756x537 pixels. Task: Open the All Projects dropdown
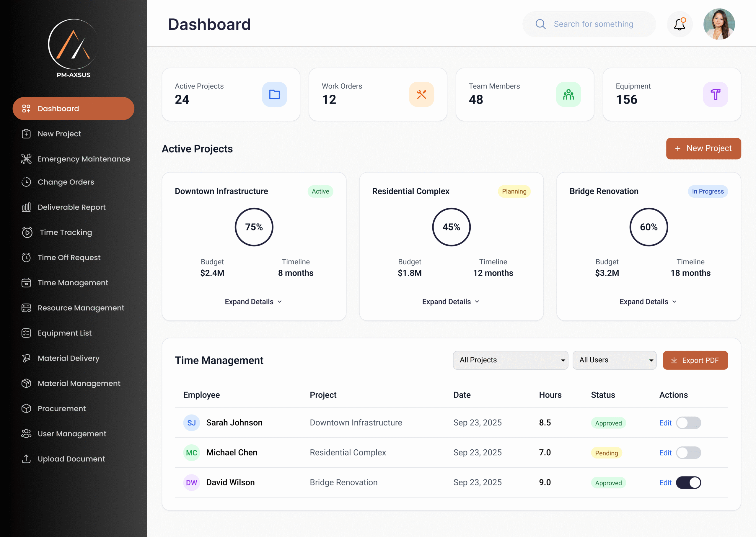pyautogui.click(x=510, y=360)
